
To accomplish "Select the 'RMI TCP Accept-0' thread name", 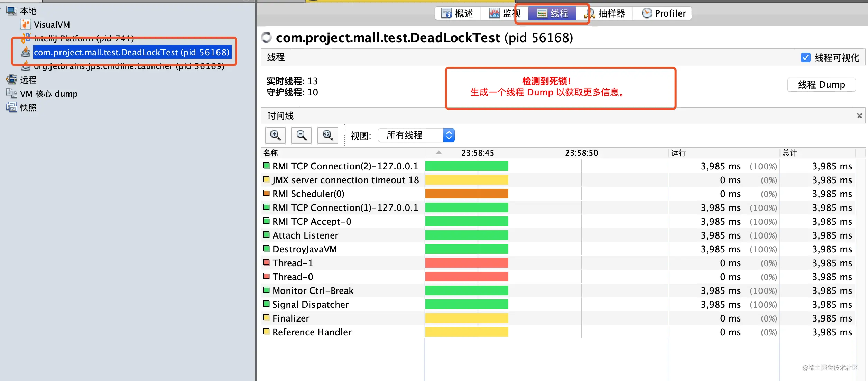I will pos(312,222).
